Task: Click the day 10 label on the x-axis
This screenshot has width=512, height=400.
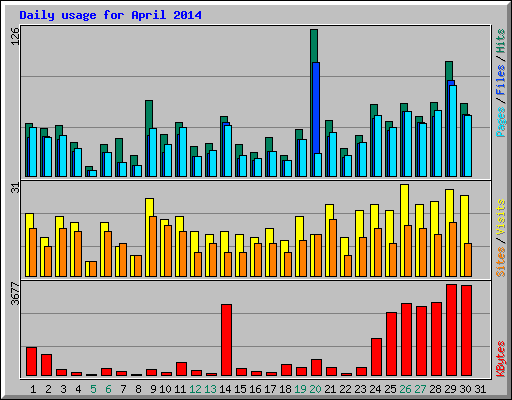Action: pyautogui.click(x=165, y=389)
